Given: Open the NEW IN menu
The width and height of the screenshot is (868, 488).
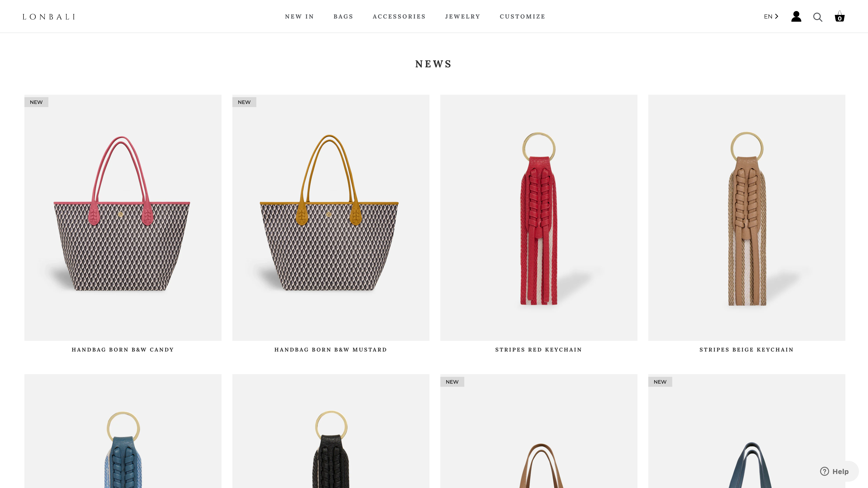Looking at the screenshot, I should tap(299, 16).
